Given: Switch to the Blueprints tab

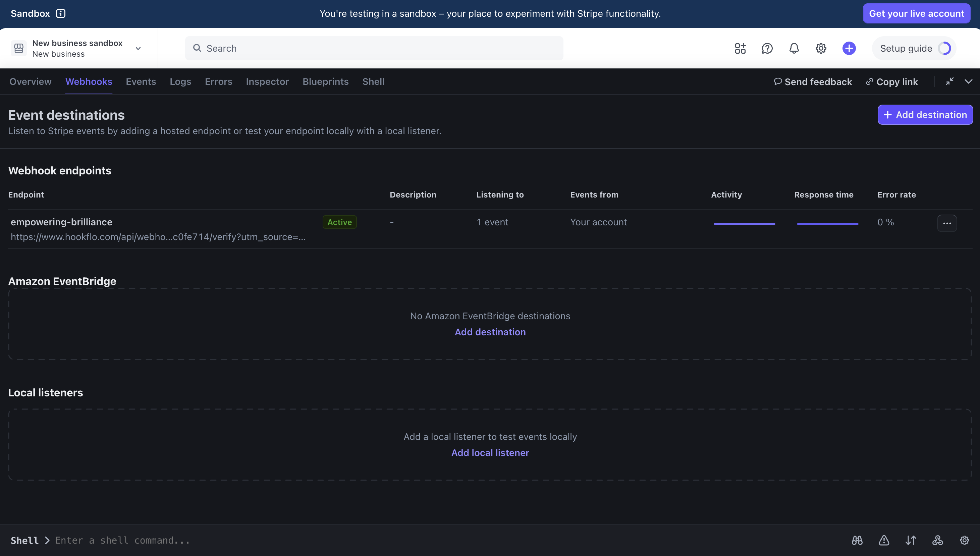Looking at the screenshot, I should (325, 81).
